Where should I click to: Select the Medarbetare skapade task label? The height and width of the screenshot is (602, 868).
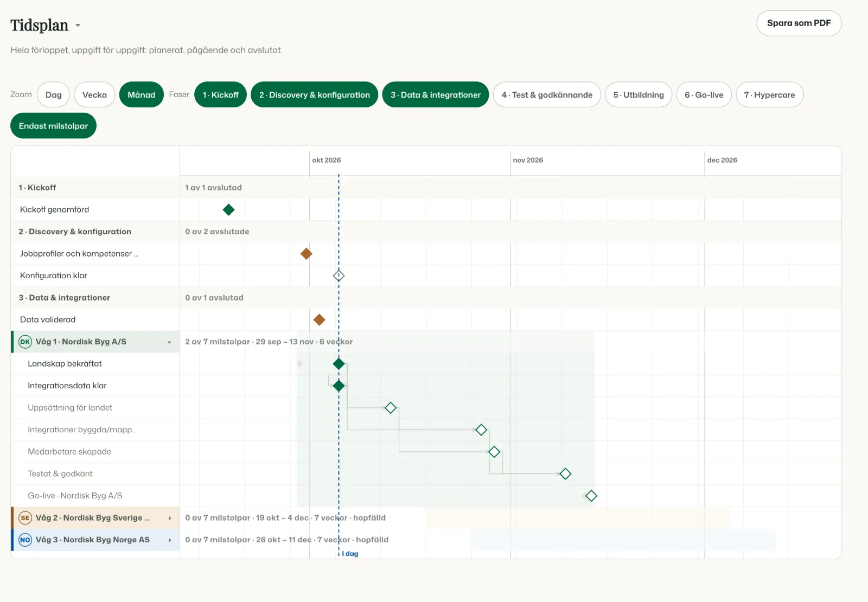(x=69, y=452)
